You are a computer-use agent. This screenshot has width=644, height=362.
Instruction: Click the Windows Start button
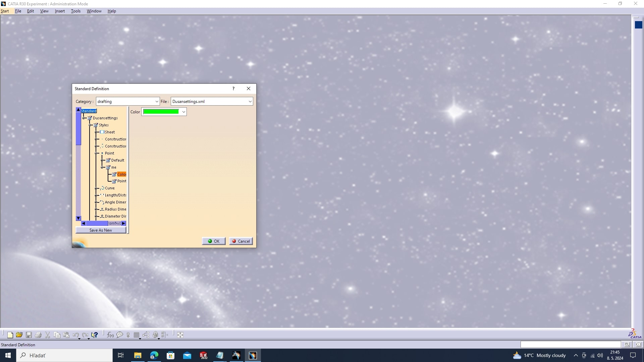(x=8, y=355)
